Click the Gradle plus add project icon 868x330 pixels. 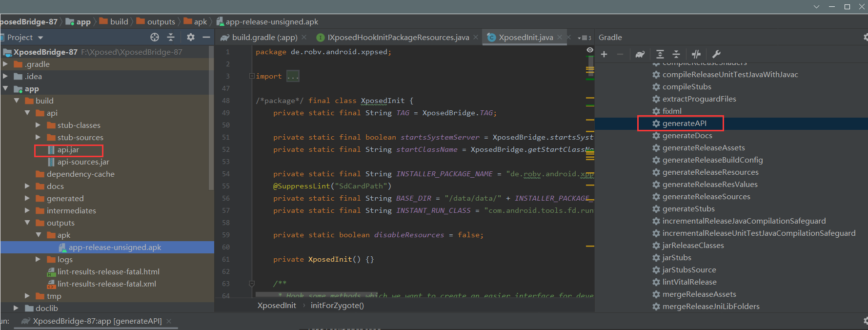point(604,54)
